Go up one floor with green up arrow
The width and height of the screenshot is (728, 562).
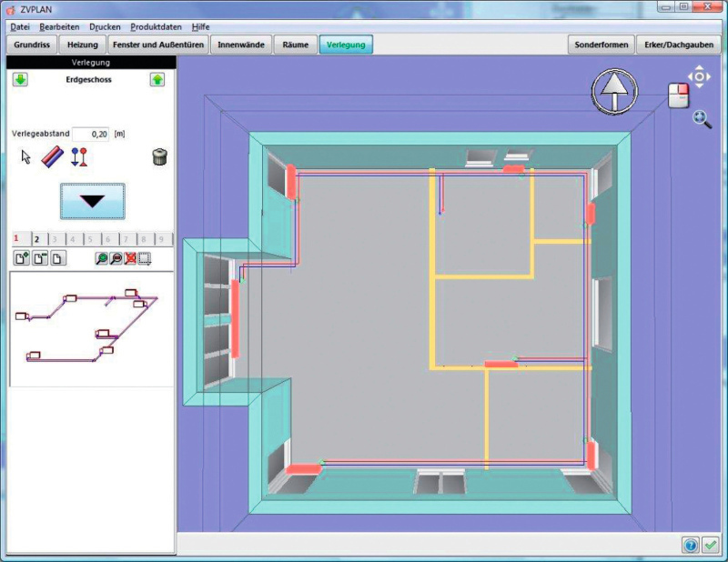click(x=157, y=80)
